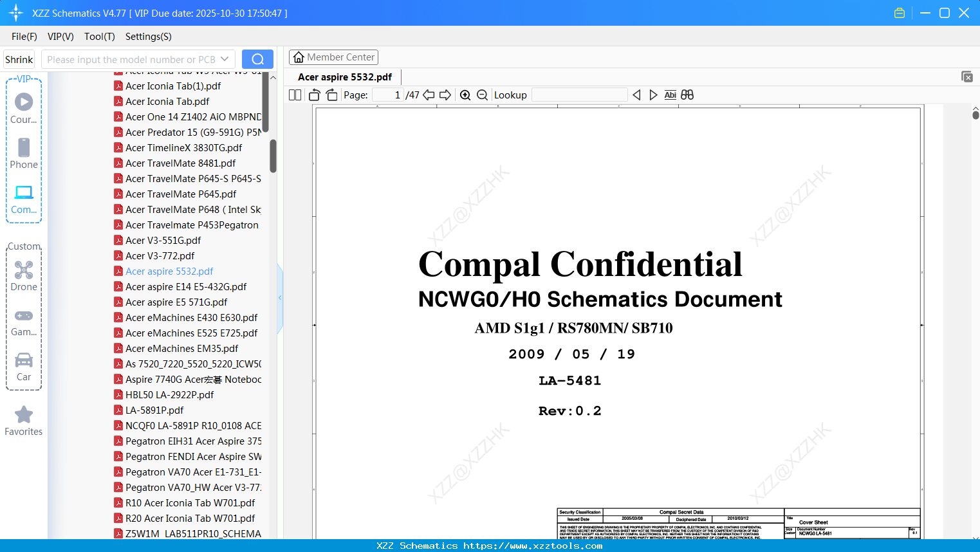Click the yellow VIP icon in title bar
Viewport: 980px width, 552px height.
point(900,13)
